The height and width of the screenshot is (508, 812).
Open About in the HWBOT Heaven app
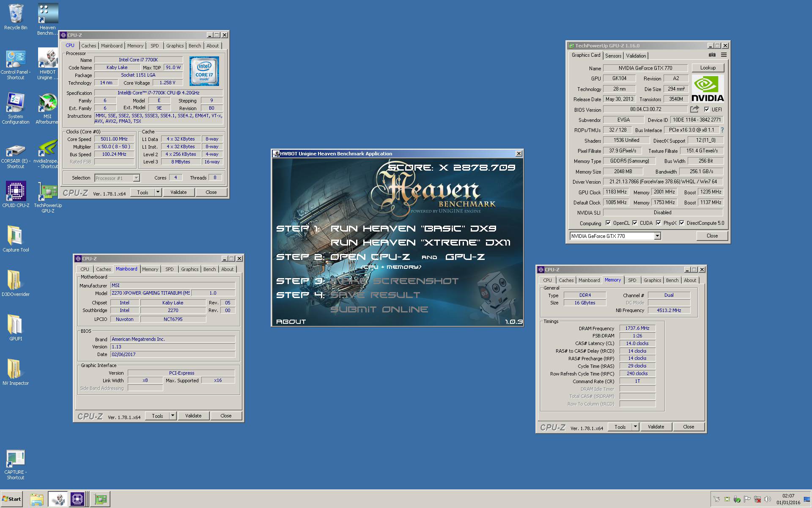click(x=291, y=322)
